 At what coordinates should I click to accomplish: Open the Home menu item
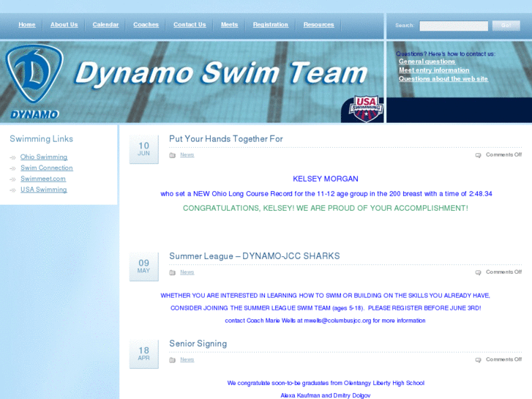pos(27,24)
